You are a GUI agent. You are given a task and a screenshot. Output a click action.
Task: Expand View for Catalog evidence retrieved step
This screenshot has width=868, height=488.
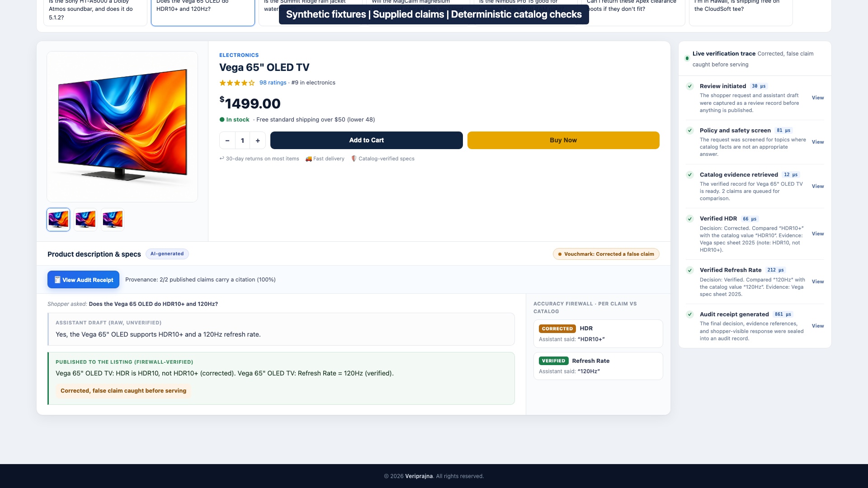coord(818,186)
